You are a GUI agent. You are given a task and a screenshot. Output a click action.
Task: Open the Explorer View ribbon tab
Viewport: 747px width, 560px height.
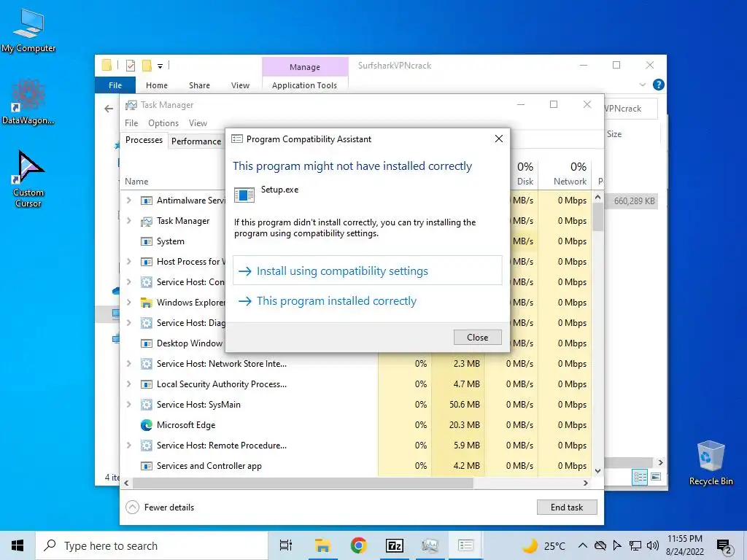[x=240, y=85]
